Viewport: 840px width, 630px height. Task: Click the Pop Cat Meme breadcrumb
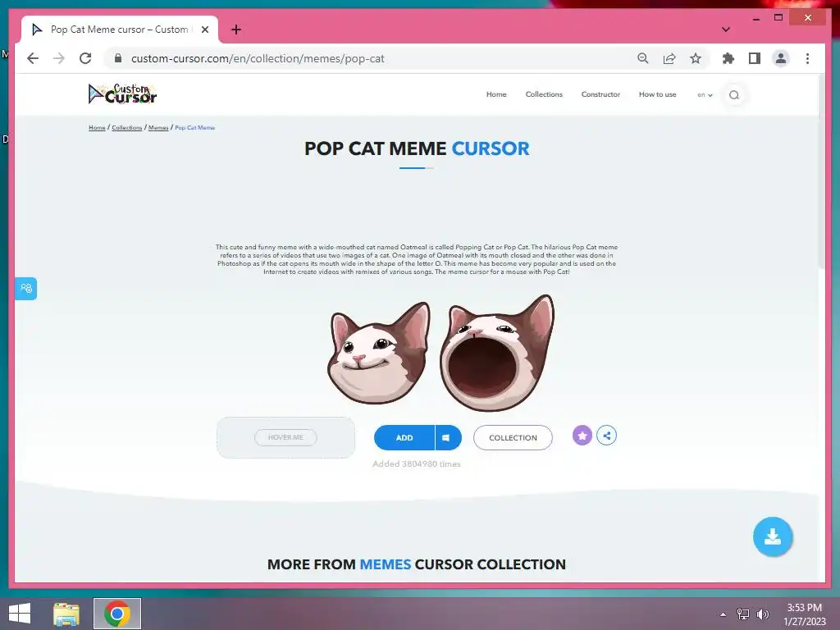pos(195,127)
